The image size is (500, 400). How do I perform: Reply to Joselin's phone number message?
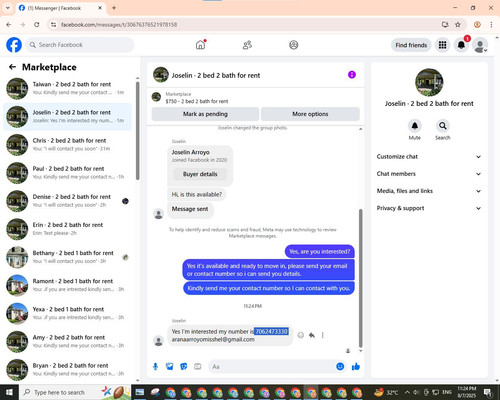coord(312,335)
